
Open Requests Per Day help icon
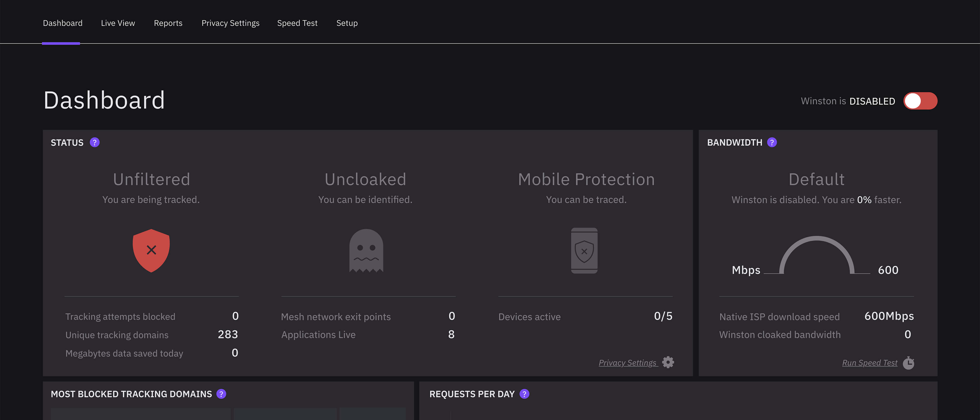click(524, 394)
